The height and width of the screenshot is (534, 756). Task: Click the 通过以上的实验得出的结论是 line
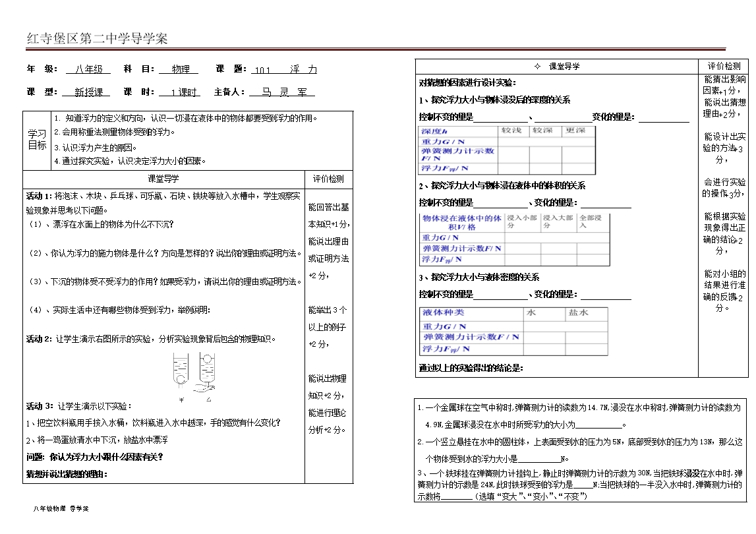coord(471,368)
